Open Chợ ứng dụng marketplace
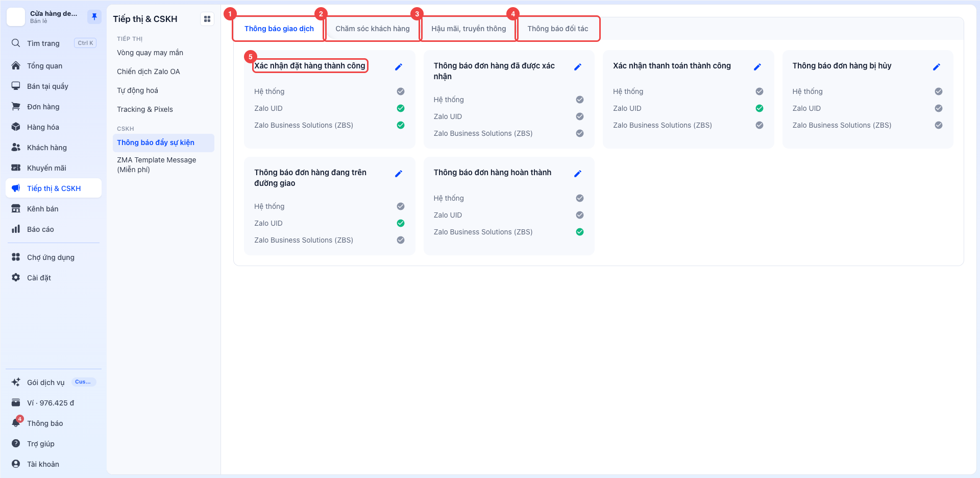 [x=54, y=257]
